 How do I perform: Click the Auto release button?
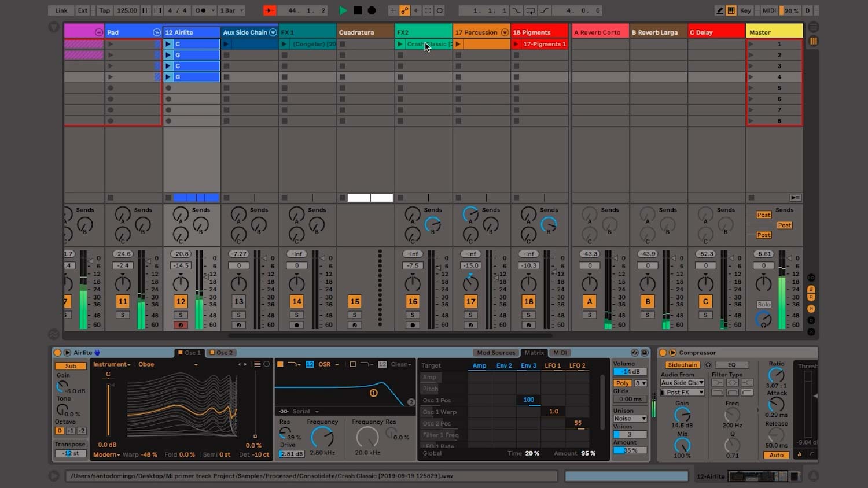click(777, 455)
